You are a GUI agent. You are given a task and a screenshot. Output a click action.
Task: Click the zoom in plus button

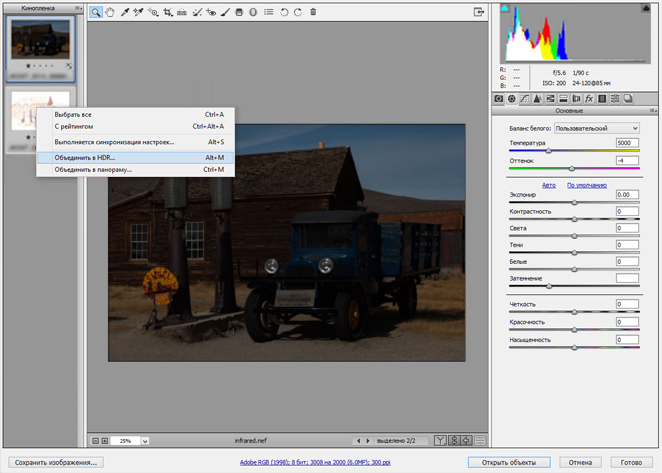click(x=105, y=440)
